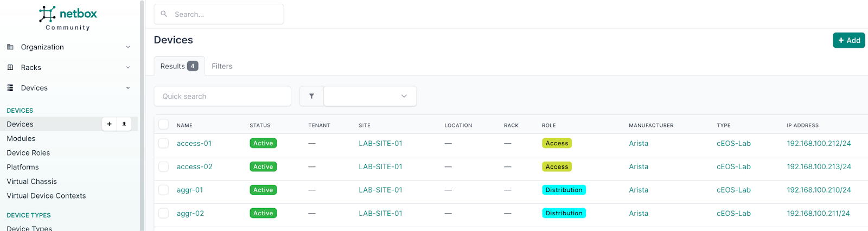Click the Organization building icon in sidebar
Image resolution: width=868 pixels, height=231 pixels.
tap(10, 47)
